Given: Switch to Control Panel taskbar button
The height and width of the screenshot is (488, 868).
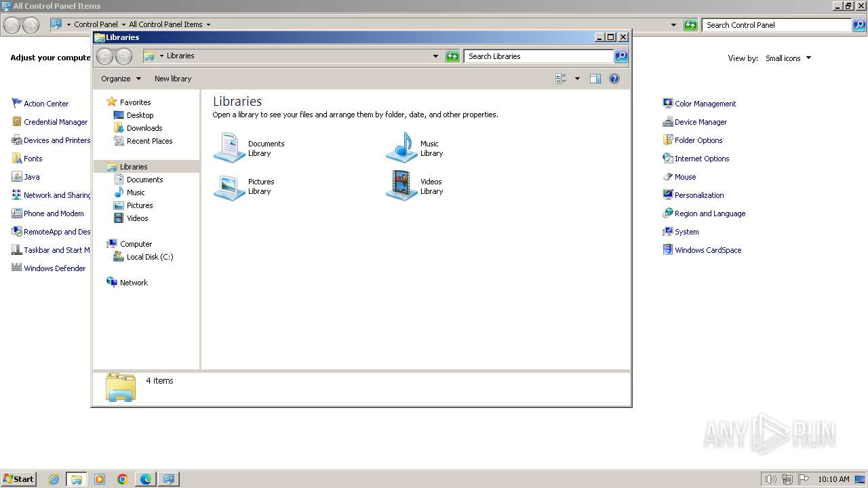Looking at the screenshot, I should pos(169,479).
